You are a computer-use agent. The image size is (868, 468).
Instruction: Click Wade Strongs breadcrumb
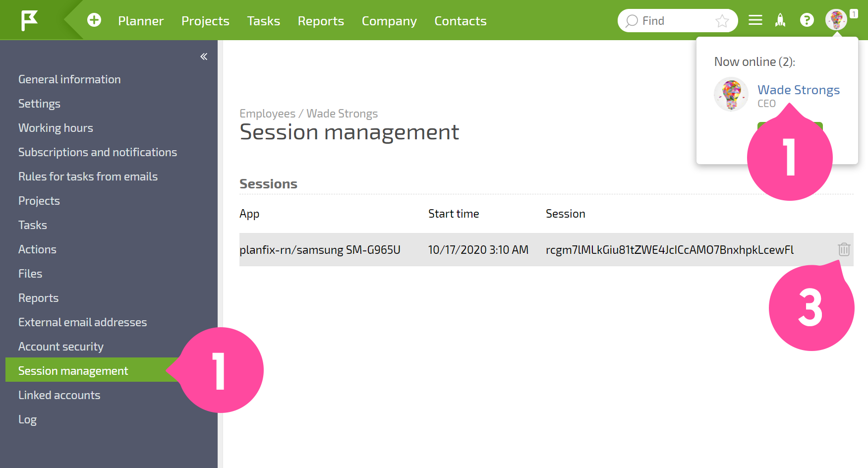click(342, 114)
